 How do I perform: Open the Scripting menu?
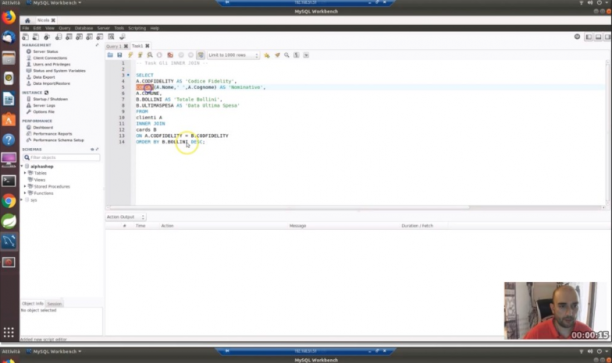[x=137, y=28]
